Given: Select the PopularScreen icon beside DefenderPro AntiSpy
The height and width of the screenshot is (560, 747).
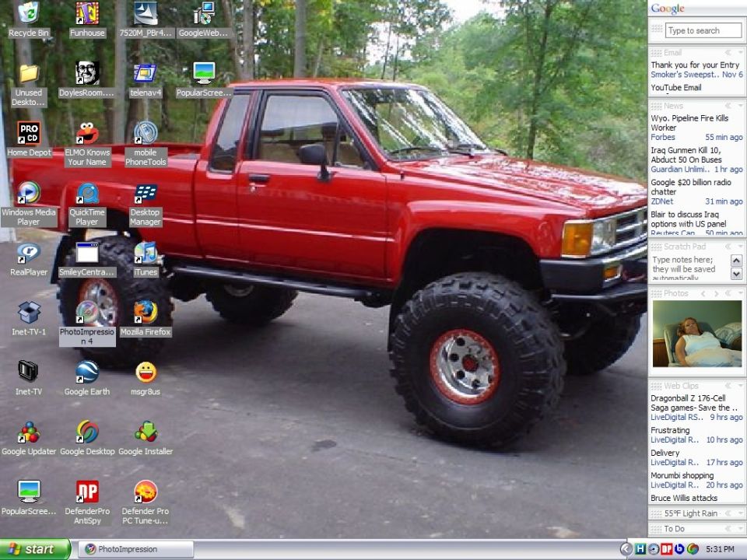Looking at the screenshot, I should (29, 498).
